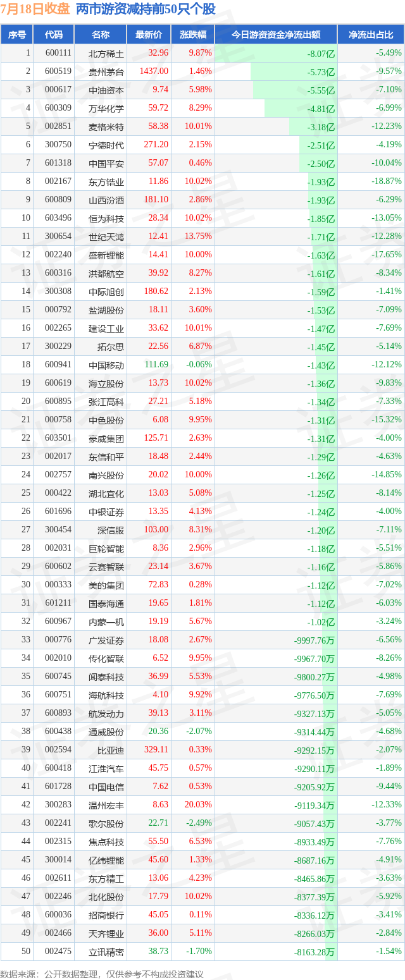405x980 pixels.
Task: Select stock name 中际旭创
Action: click(x=106, y=291)
